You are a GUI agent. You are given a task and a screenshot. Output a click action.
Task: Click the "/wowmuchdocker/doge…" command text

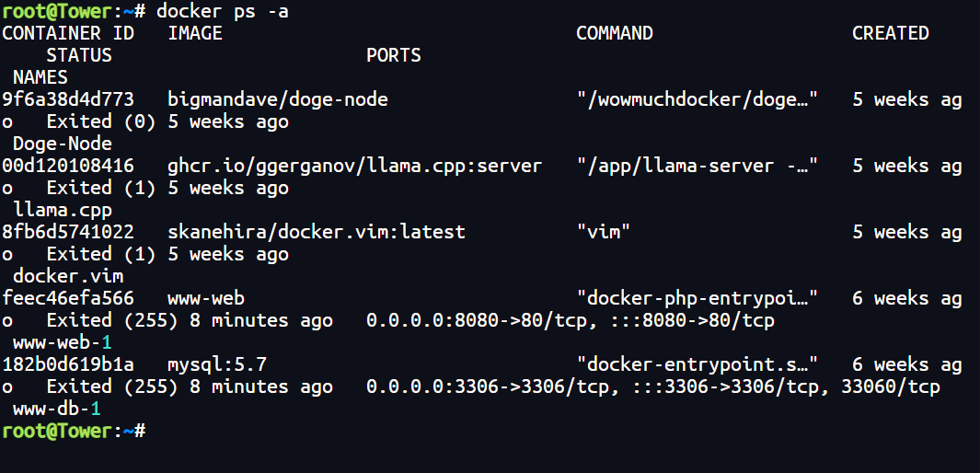point(698,99)
